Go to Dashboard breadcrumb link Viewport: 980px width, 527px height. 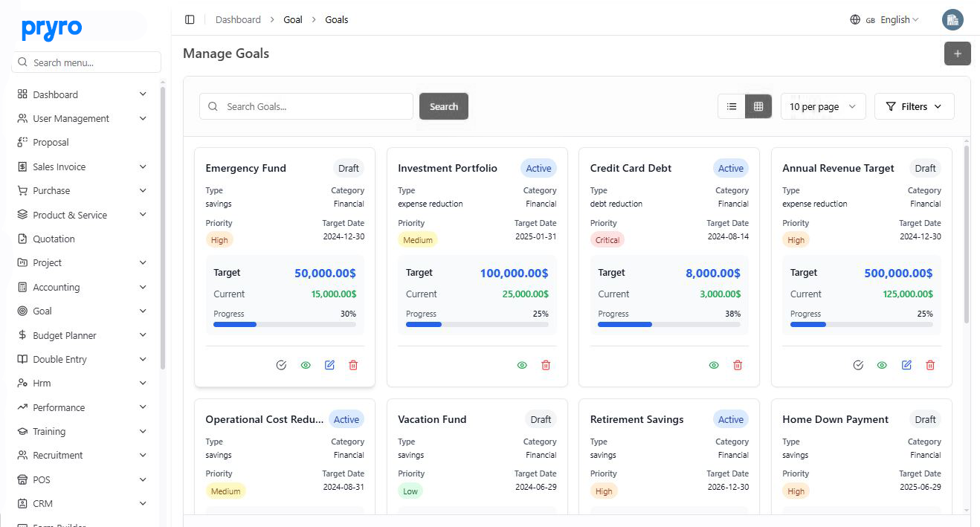[x=238, y=19]
